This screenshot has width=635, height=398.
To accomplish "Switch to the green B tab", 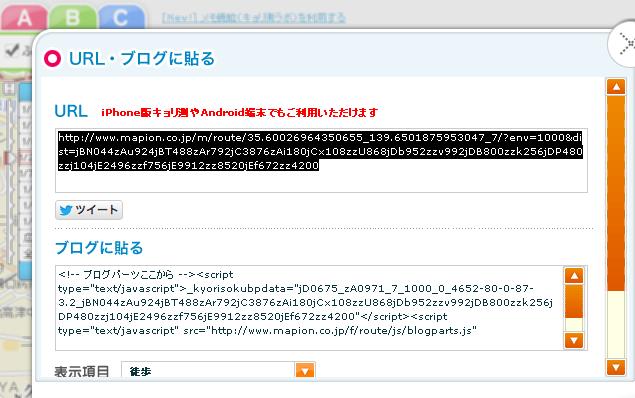I will [x=73, y=17].
